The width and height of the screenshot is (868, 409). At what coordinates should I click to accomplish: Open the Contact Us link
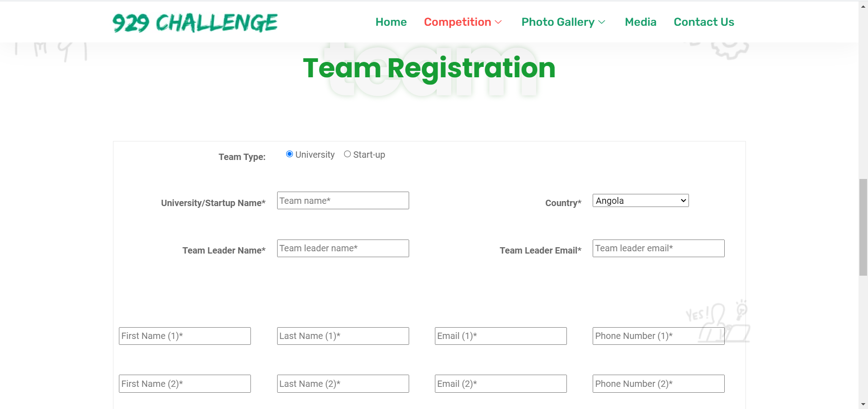[703, 22]
